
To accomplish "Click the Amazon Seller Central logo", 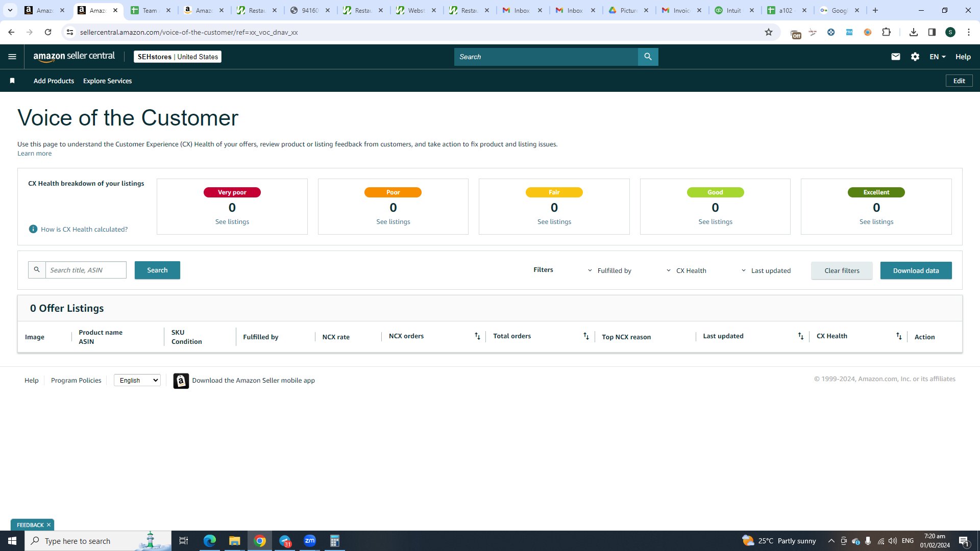I will click(x=74, y=57).
